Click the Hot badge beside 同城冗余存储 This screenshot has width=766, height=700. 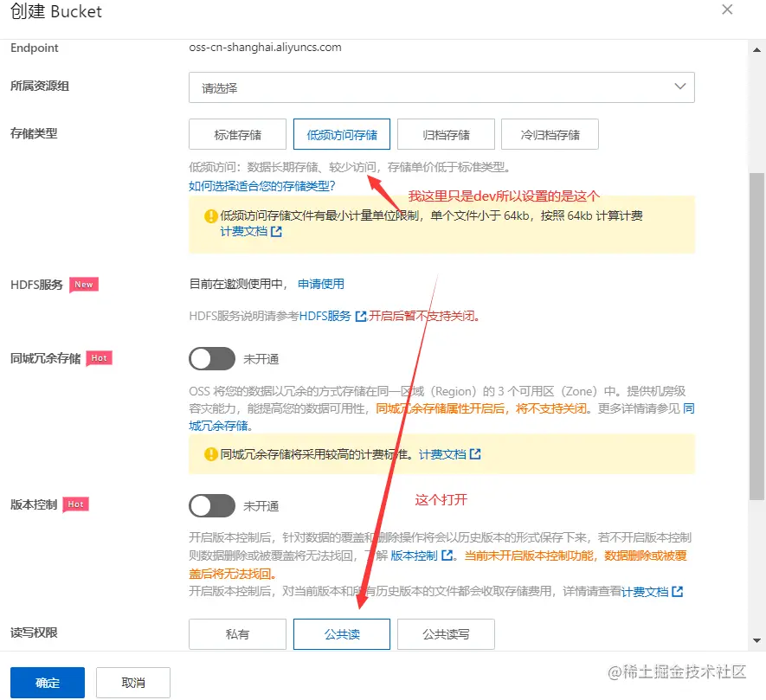point(98,358)
